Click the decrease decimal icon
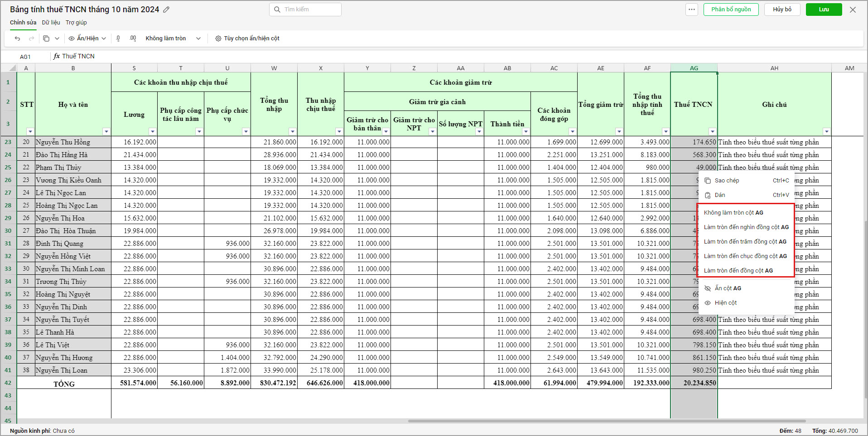Image resolution: width=868 pixels, height=436 pixels. (x=118, y=38)
